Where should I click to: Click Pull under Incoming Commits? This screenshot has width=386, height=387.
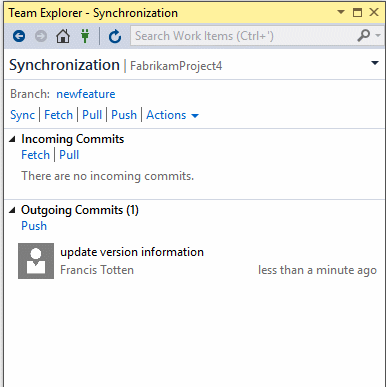(x=69, y=155)
